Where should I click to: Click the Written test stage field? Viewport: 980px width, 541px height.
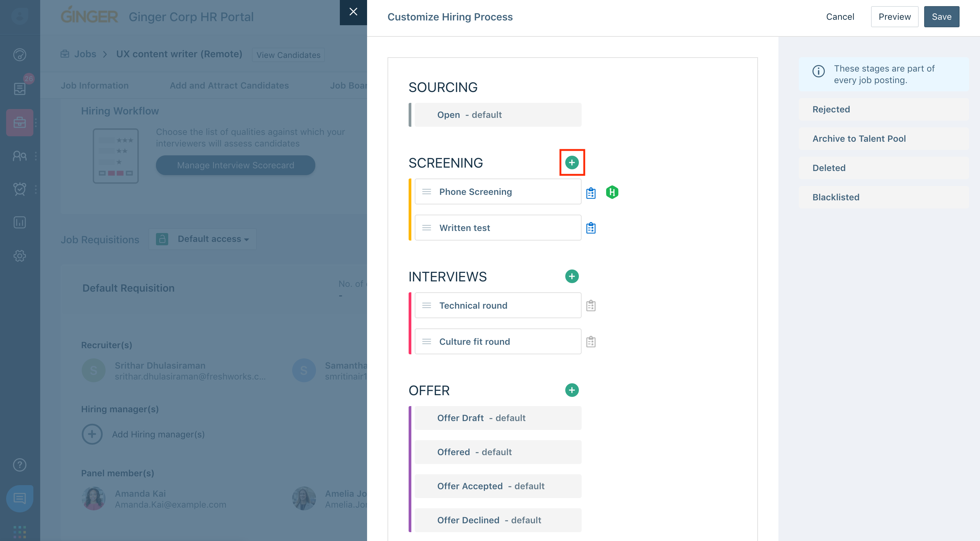coord(498,228)
